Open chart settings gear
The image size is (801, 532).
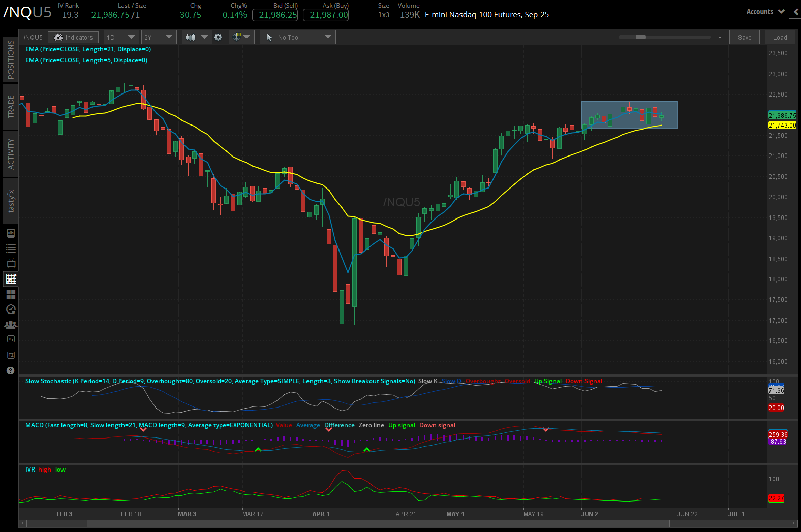[x=218, y=37]
